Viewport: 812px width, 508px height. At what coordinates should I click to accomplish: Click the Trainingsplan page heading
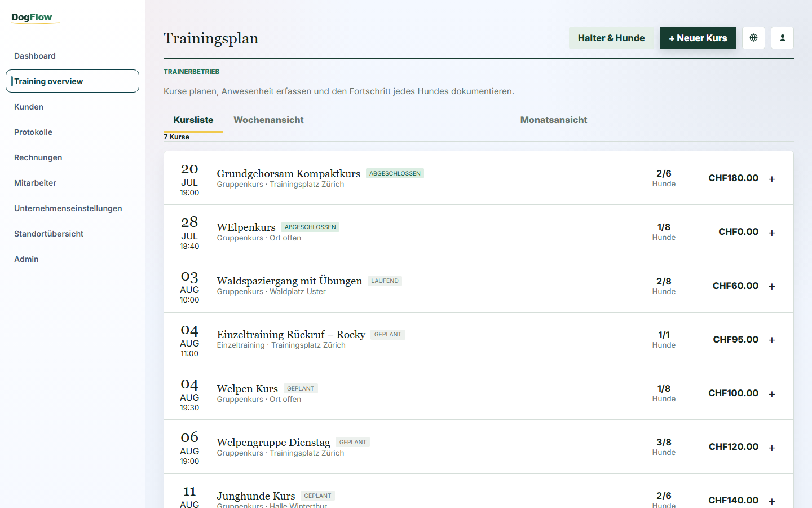click(x=211, y=38)
